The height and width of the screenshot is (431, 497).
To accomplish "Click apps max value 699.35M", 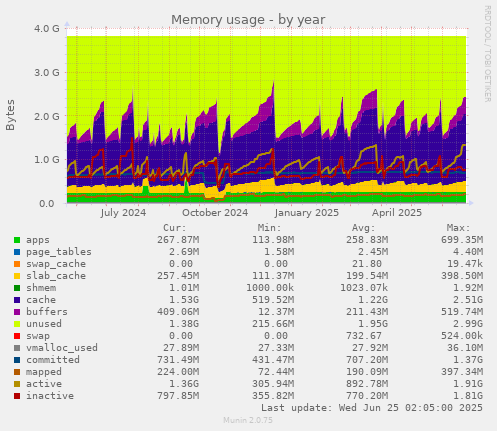I will click(x=462, y=240).
